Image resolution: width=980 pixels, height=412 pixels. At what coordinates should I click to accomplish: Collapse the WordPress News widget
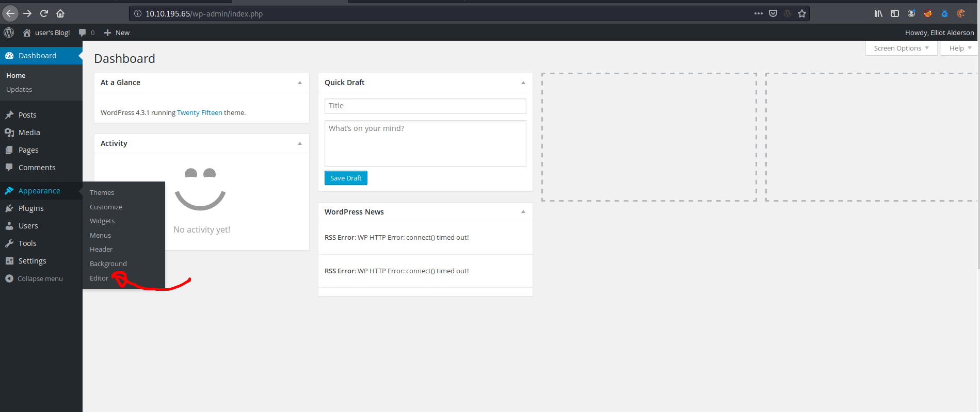point(523,212)
